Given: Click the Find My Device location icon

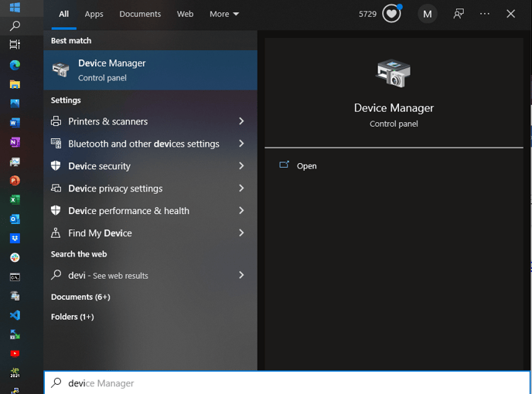Looking at the screenshot, I should [56, 233].
